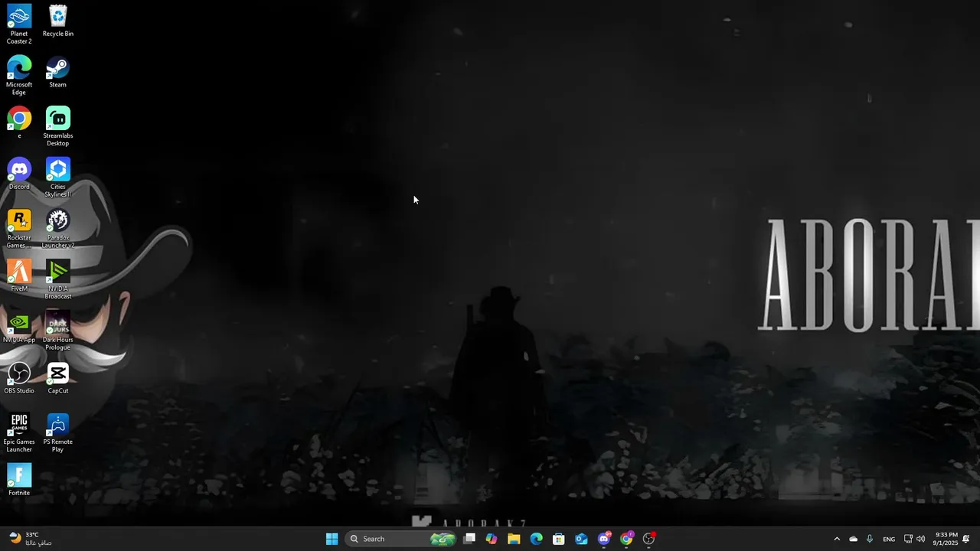Select the Chrome desktop shortcut

tap(19, 122)
